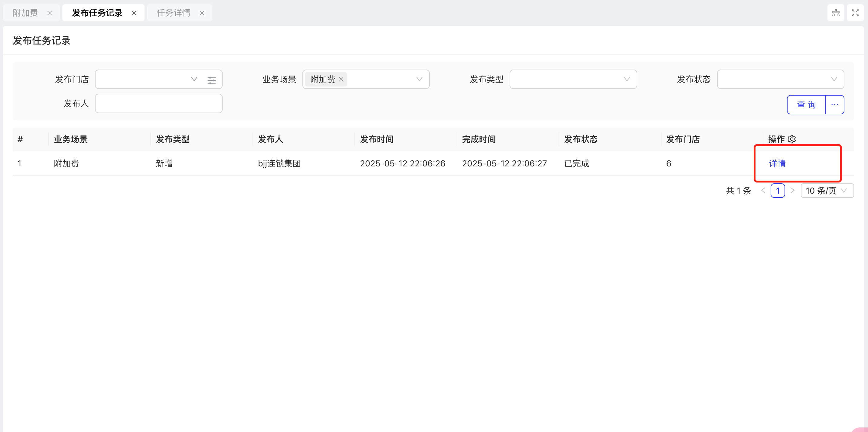Click the 发布人 column header
The width and height of the screenshot is (868, 432).
[270, 139]
